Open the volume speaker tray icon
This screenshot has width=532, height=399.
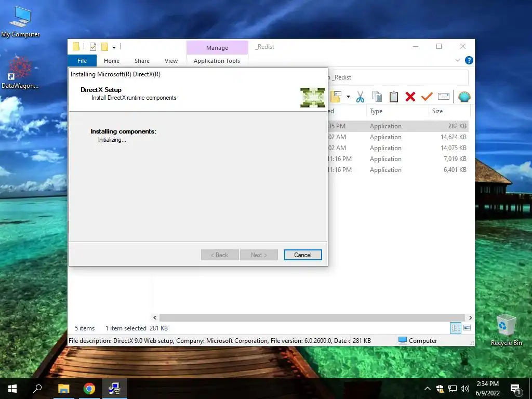[464, 389]
